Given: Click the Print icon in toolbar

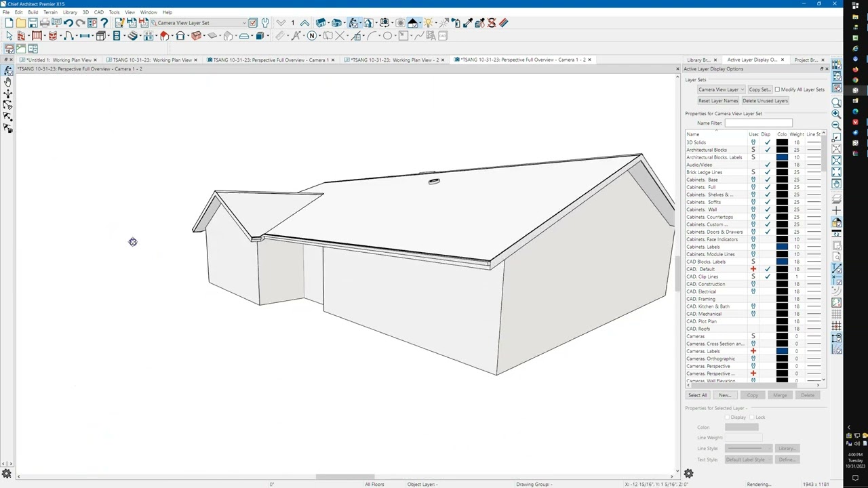Looking at the screenshot, I should pos(44,22).
